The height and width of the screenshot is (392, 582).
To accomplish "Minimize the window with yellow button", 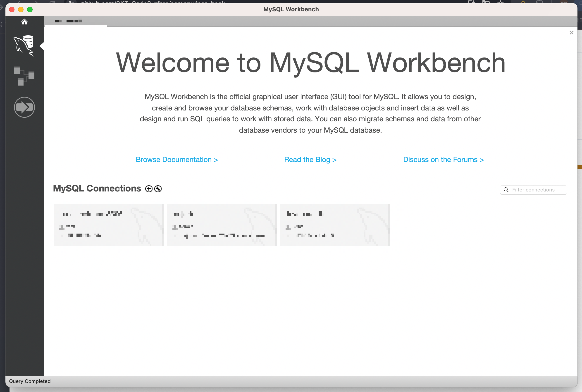I will pyautogui.click(x=21, y=10).
